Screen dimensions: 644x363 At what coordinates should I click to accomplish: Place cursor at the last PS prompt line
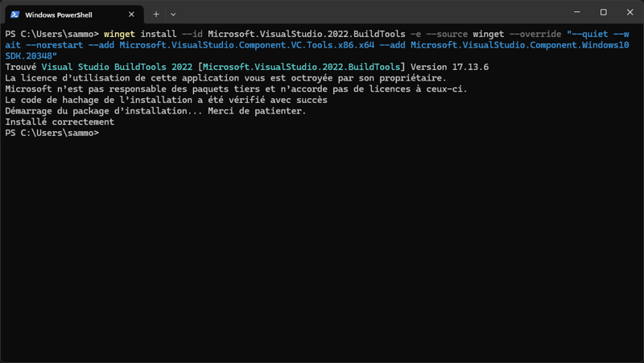click(x=52, y=133)
